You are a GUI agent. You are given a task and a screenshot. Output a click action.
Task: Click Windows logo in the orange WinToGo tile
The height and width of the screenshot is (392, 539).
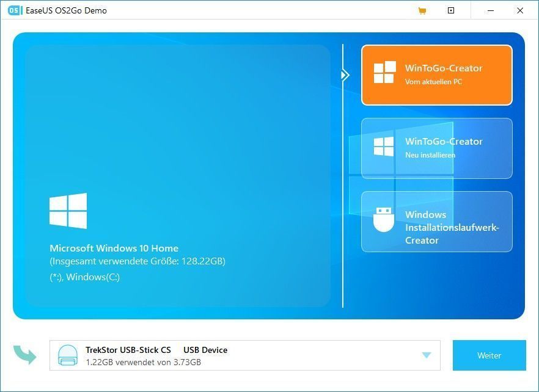tap(384, 73)
